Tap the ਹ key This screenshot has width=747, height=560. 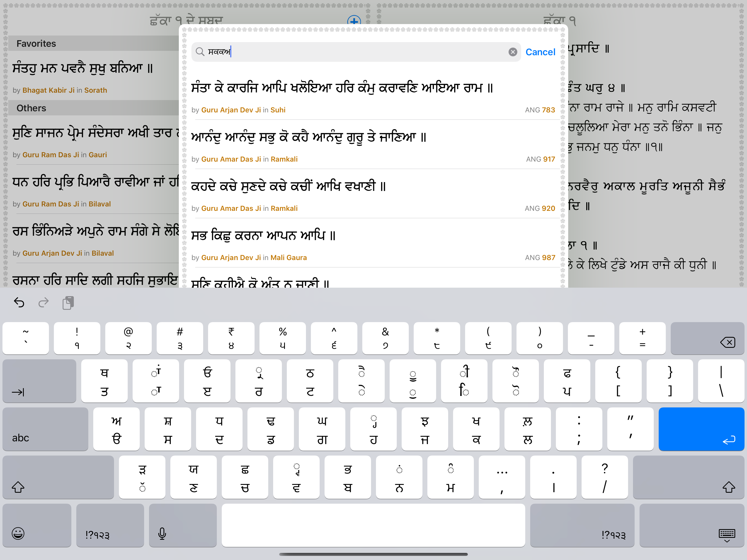373,429
